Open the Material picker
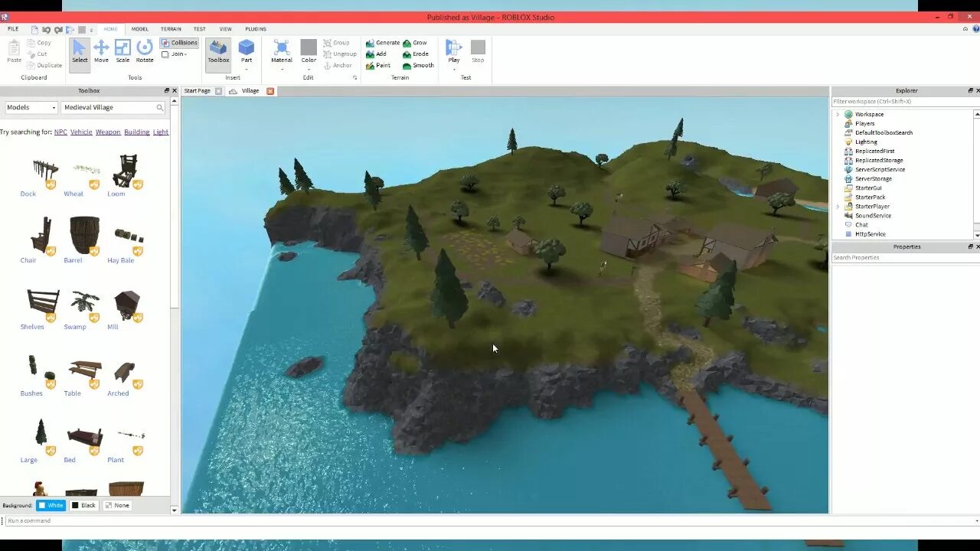This screenshot has height=551, width=980. (282, 51)
